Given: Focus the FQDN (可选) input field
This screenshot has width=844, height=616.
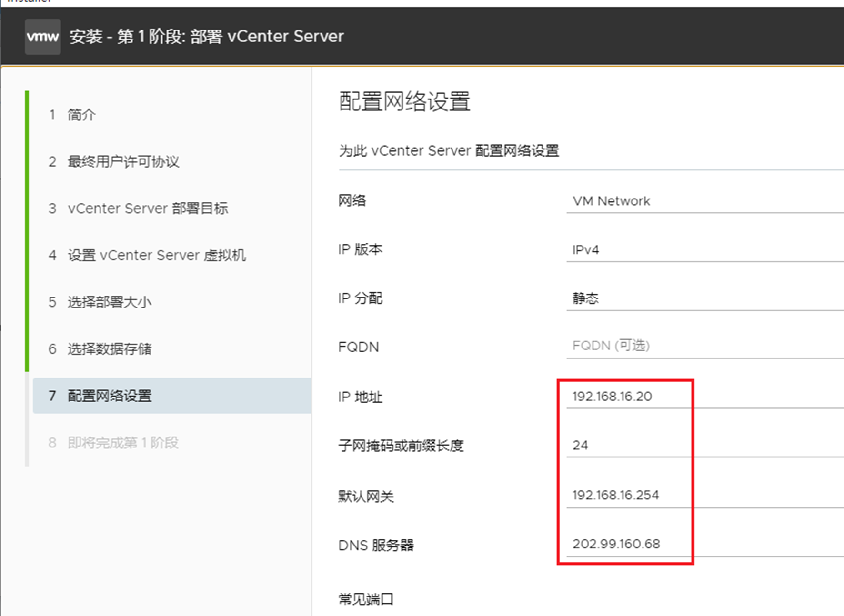Looking at the screenshot, I should pos(705,346).
